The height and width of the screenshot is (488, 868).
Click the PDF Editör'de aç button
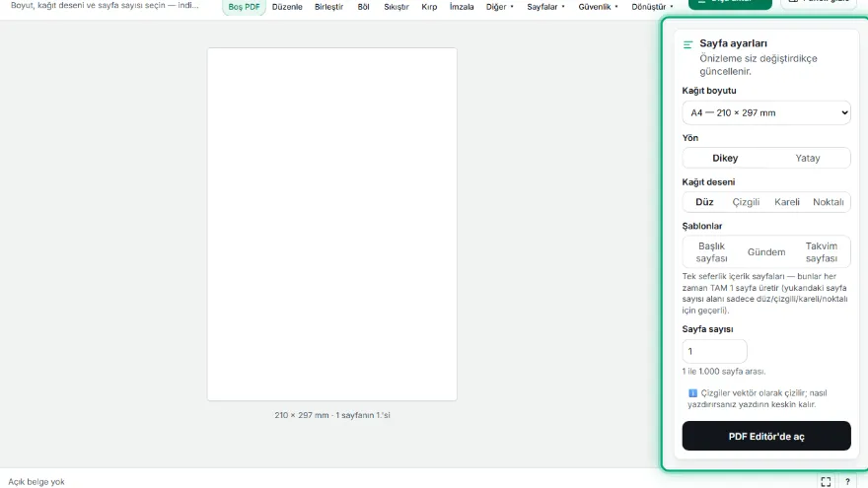coord(766,436)
